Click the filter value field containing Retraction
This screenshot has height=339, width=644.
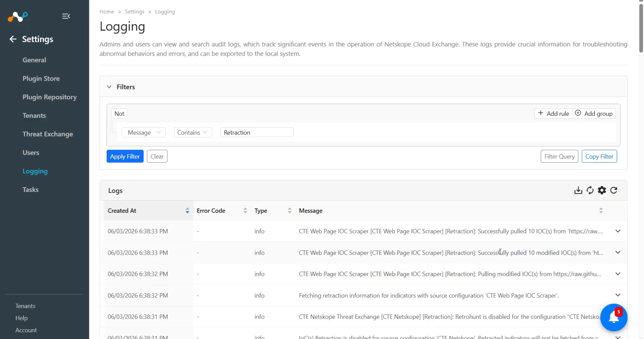tap(257, 132)
